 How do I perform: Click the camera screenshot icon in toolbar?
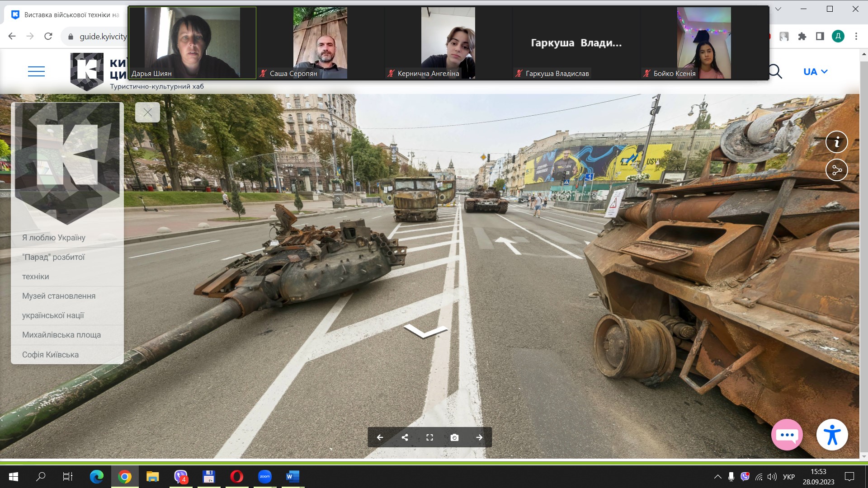tap(454, 437)
